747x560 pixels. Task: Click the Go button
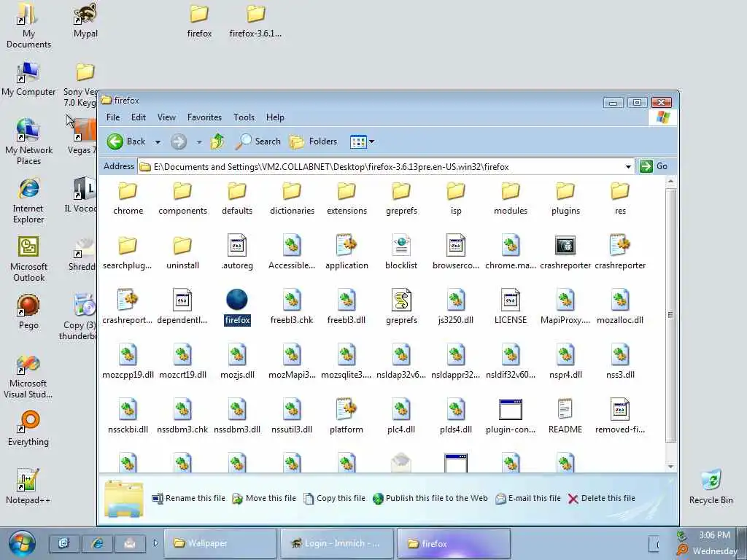[x=654, y=166]
